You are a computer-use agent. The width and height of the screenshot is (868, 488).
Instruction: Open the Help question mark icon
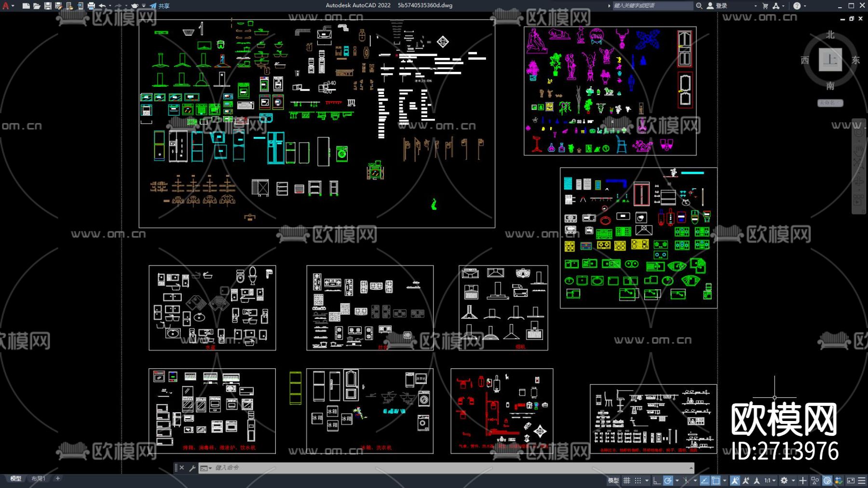click(x=797, y=6)
